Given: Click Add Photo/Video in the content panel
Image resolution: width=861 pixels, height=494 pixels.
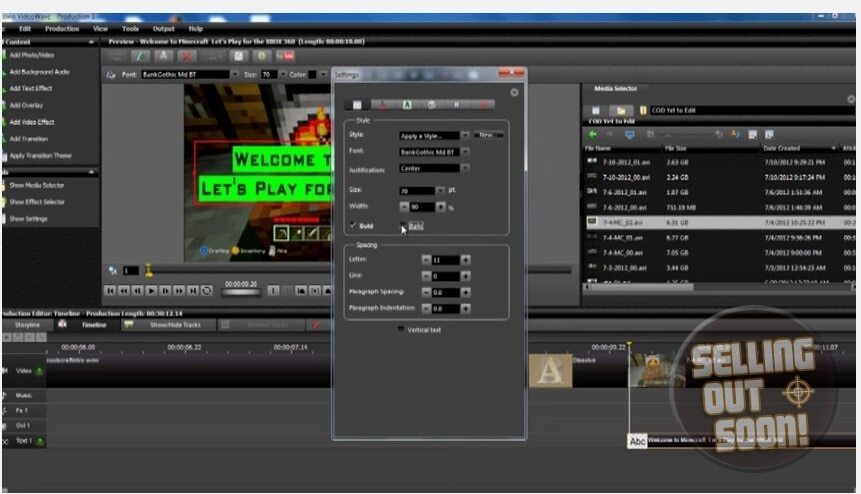Looking at the screenshot, I should (x=32, y=55).
